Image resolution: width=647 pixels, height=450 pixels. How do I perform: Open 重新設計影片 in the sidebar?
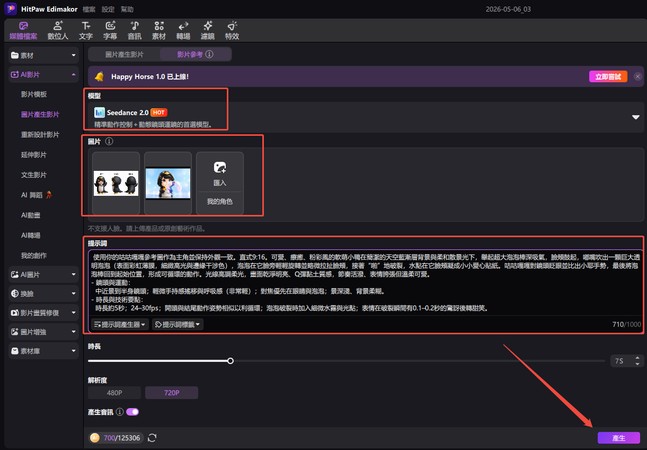click(x=40, y=134)
